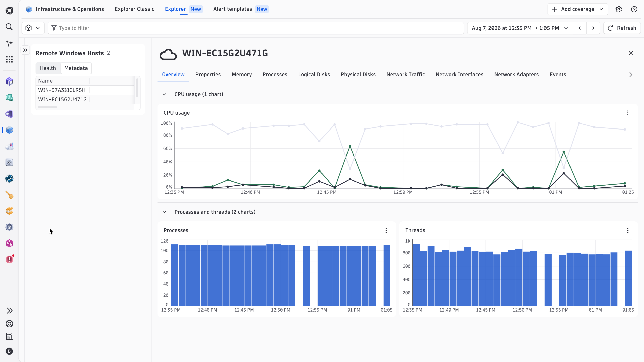
Task: Go to previous timeframe arrow
Action: pos(580,28)
